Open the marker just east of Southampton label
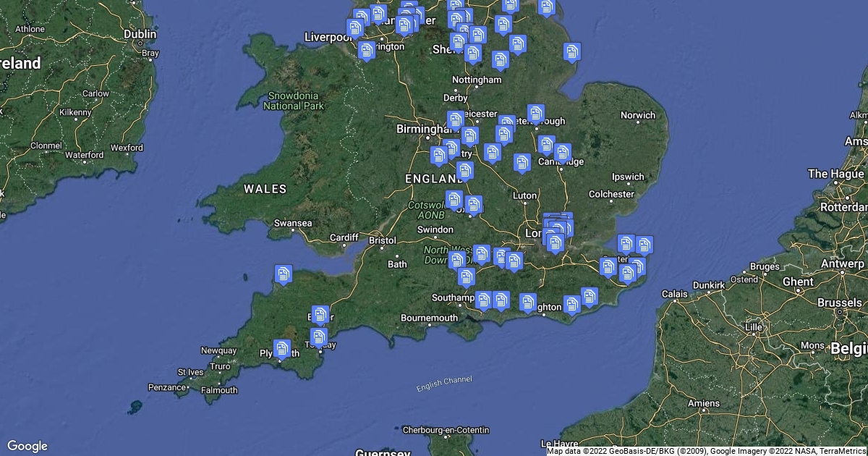Viewport: 868px width, 456px height. 483,300
